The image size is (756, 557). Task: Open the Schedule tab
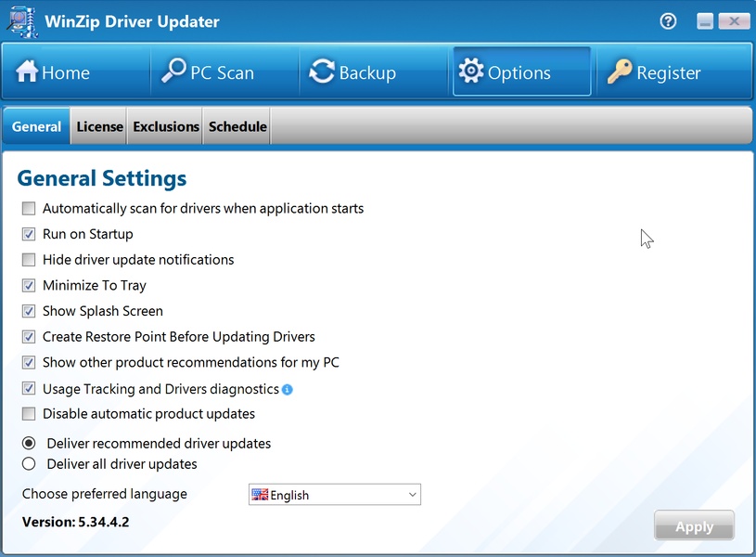click(237, 126)
